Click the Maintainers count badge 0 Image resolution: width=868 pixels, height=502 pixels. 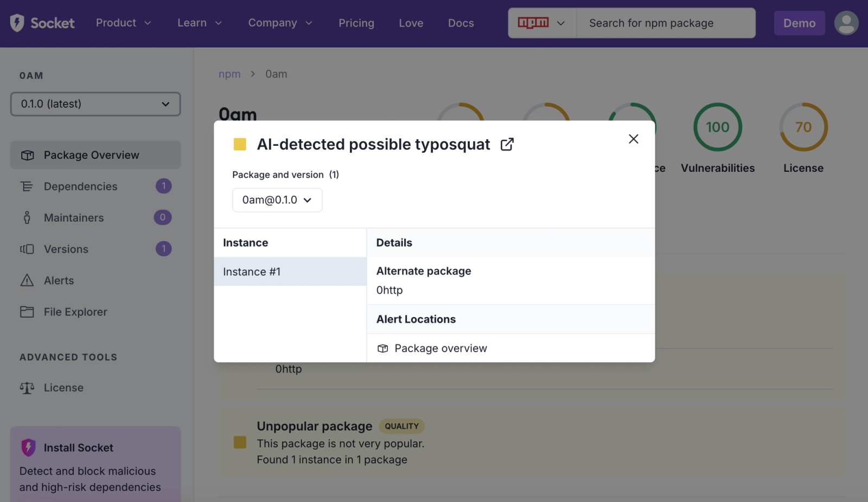[163, 217]
